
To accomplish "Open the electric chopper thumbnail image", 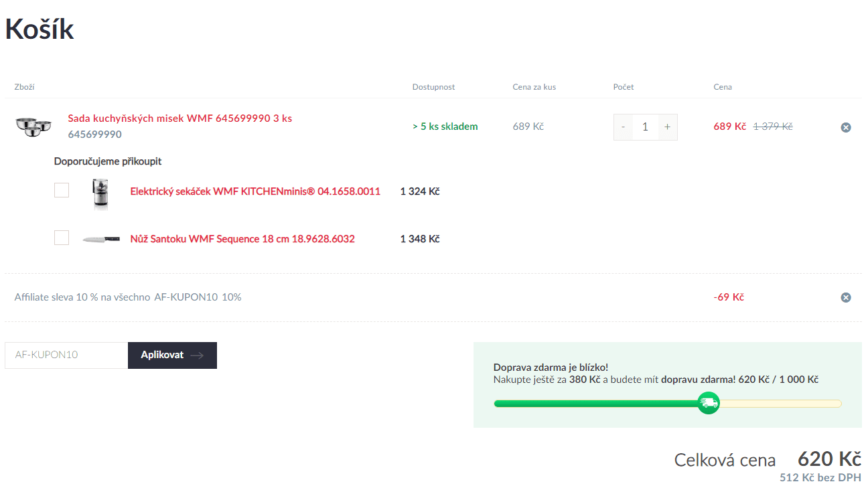I will (100, 194).
